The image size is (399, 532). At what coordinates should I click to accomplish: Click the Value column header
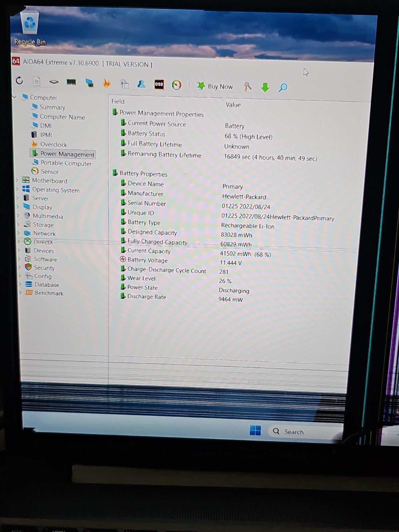click(233, 105)
